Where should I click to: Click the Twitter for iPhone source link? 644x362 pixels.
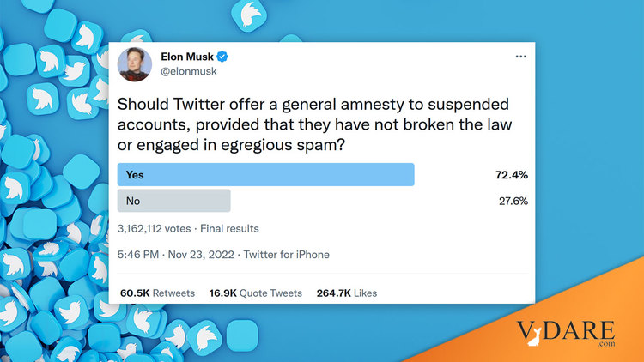pyautogui.click(x=286, y=255)
